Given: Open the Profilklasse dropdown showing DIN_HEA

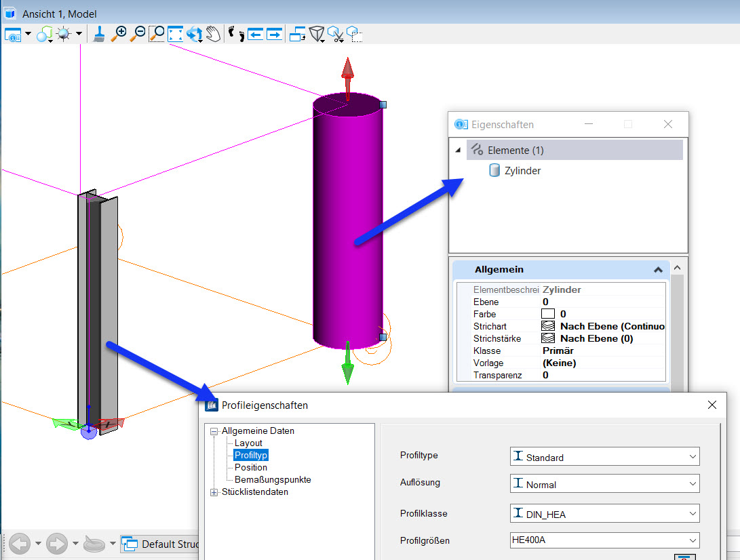Looking at the screenshot, I should (x=604, y=514).
